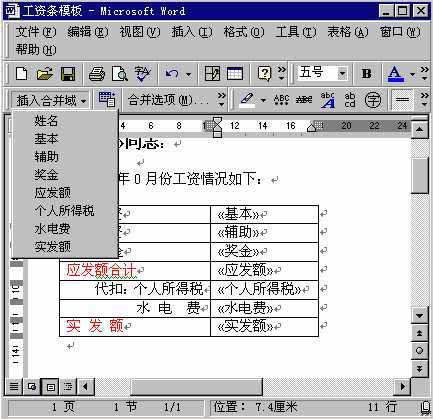
Task: Open the Undo history dropdown arrow
Action: click(x=188, y=74)
